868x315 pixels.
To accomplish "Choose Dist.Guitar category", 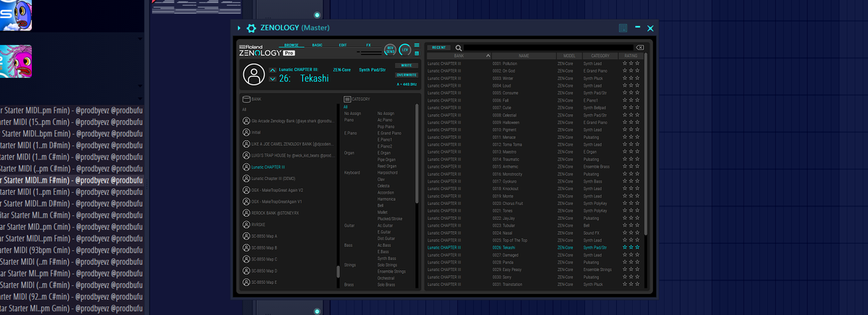I will (x=386, y=238).
